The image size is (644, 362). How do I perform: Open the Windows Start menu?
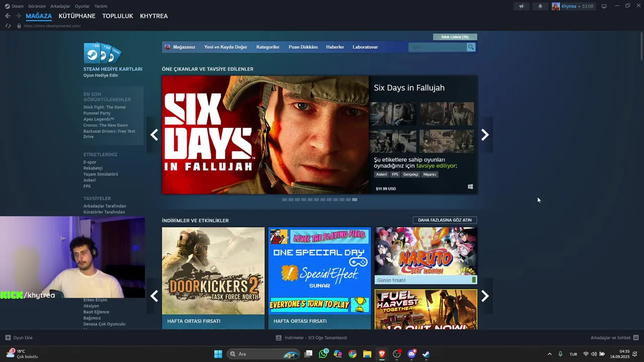(x=218, y=354)
